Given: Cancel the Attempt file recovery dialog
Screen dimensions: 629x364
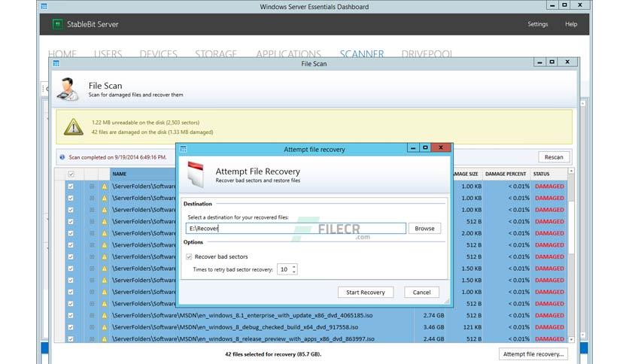Looking at the screenshot, I should click(421, 293).
